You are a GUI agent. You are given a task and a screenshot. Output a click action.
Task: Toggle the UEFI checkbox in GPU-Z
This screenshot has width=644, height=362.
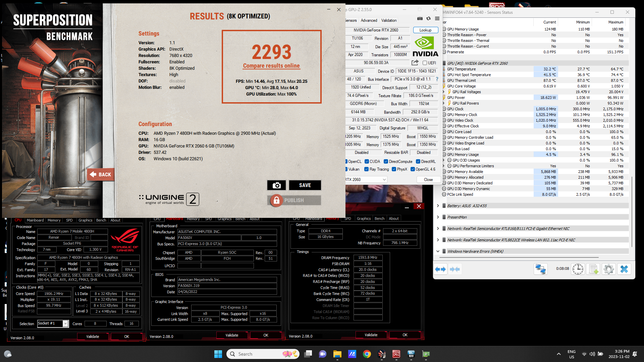(x=425, y=63)
